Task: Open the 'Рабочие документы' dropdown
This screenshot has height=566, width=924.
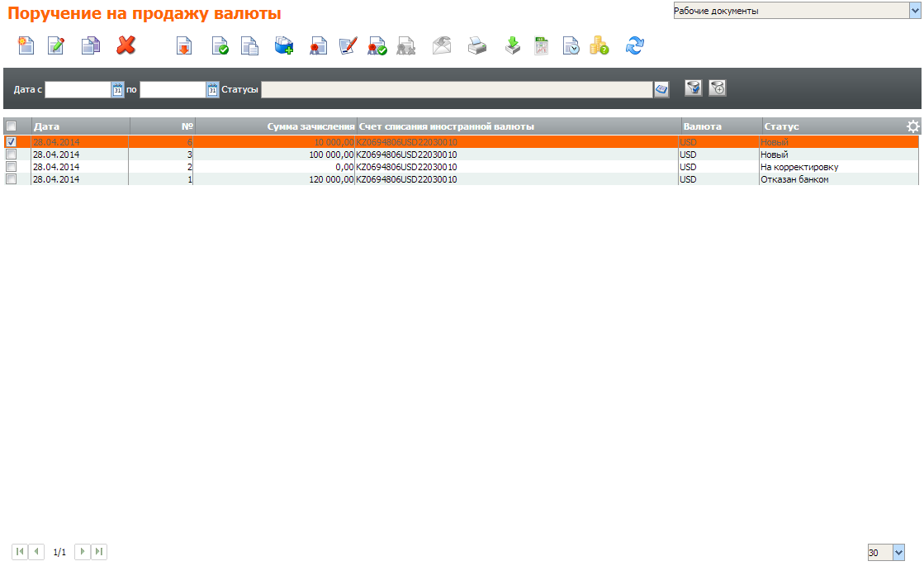Action: [915, 11]
